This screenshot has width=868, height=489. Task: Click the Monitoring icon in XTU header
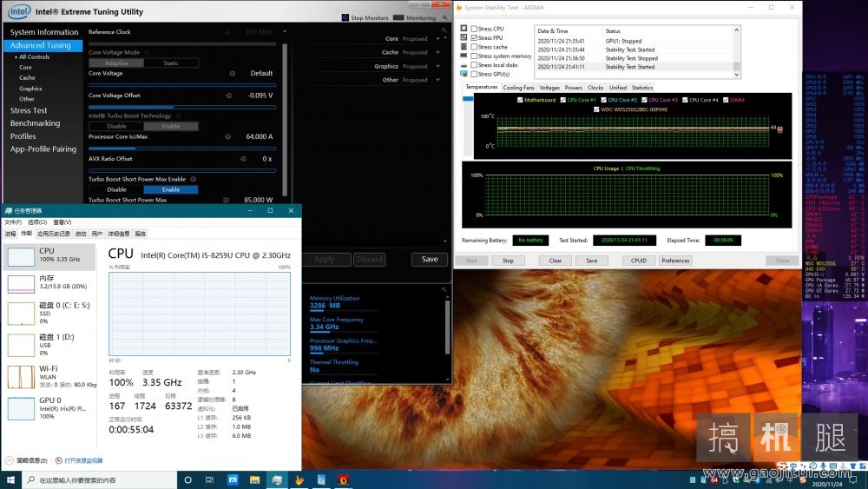[398, 17]
